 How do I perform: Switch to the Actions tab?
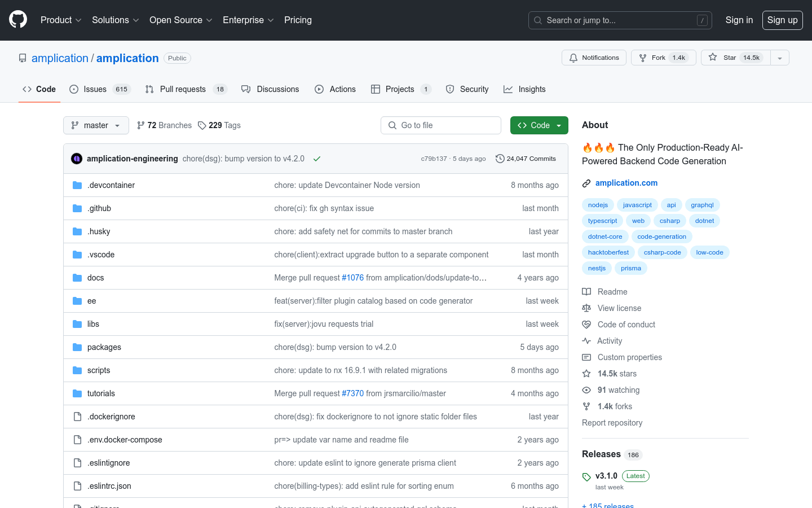[x=335, y=89]
